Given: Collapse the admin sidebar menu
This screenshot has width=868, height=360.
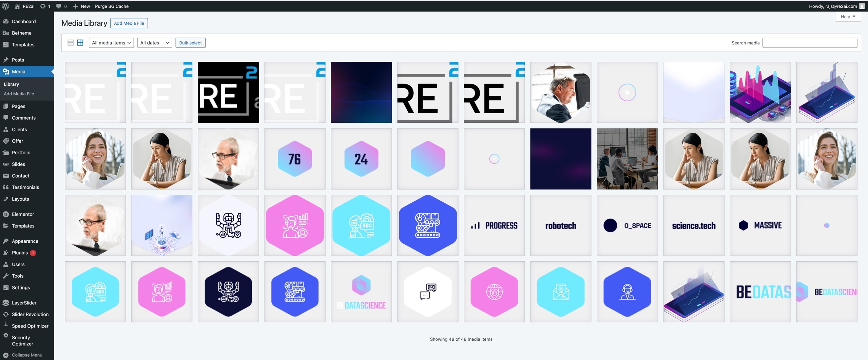Looking at the screenshot, I should (x=27, y=355).
